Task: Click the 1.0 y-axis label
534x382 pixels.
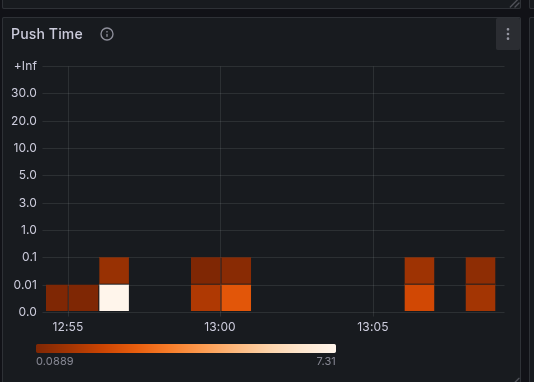Action: [29, 230]
